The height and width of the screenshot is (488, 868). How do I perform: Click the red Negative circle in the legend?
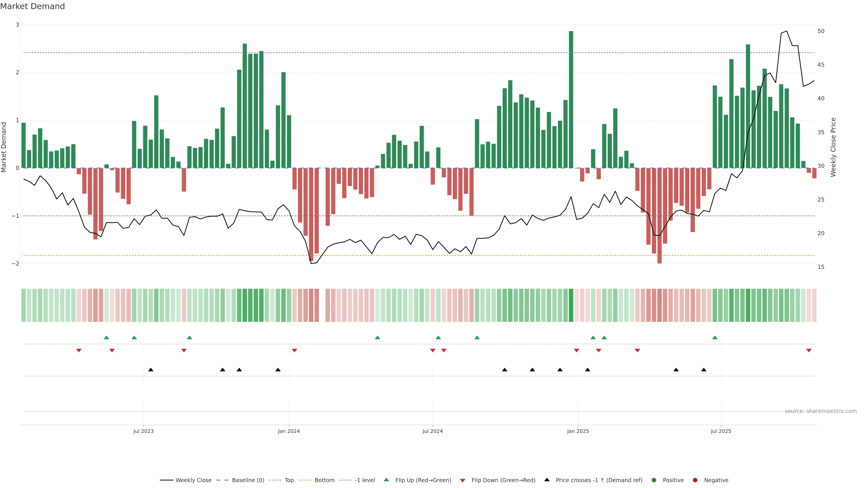click(695, 480)
